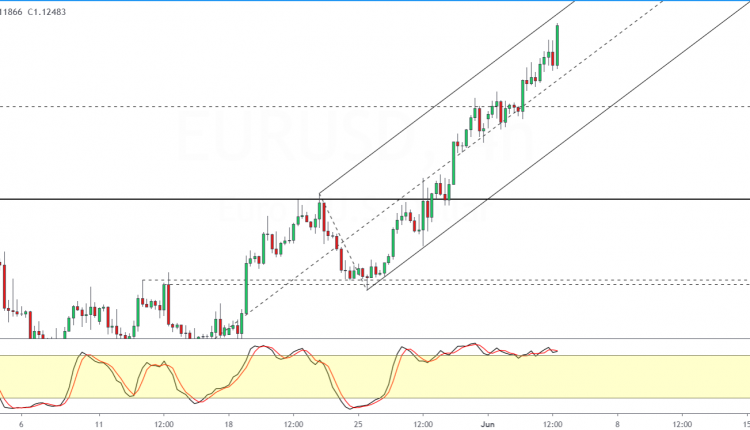Select the 11 date label on time axis

tap(99, 423)
